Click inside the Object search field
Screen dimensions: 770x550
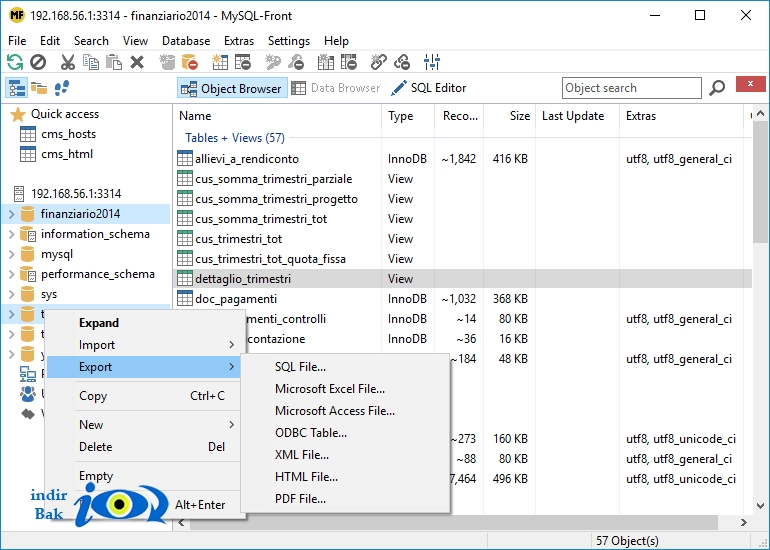632,88
